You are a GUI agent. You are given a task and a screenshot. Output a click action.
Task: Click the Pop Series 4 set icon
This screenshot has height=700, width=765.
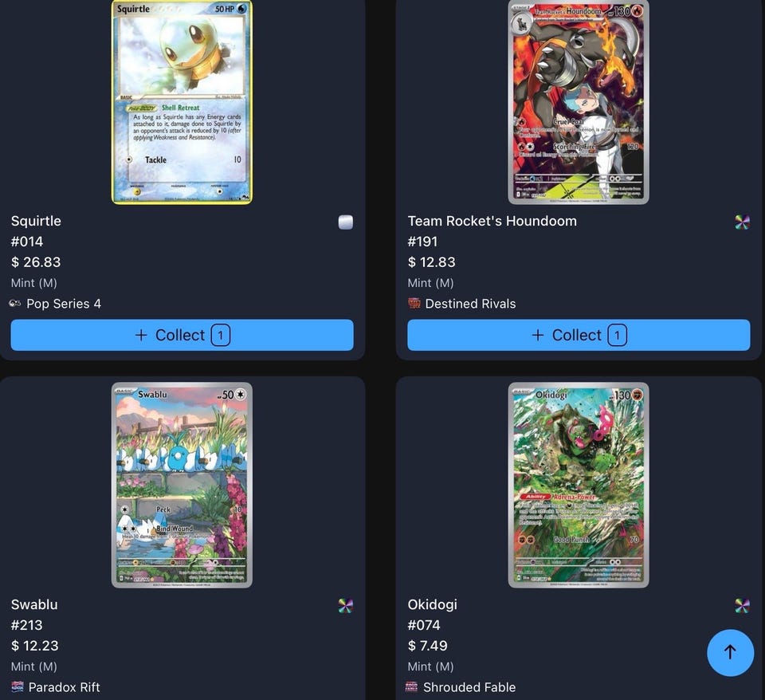(x=15, y=304)
